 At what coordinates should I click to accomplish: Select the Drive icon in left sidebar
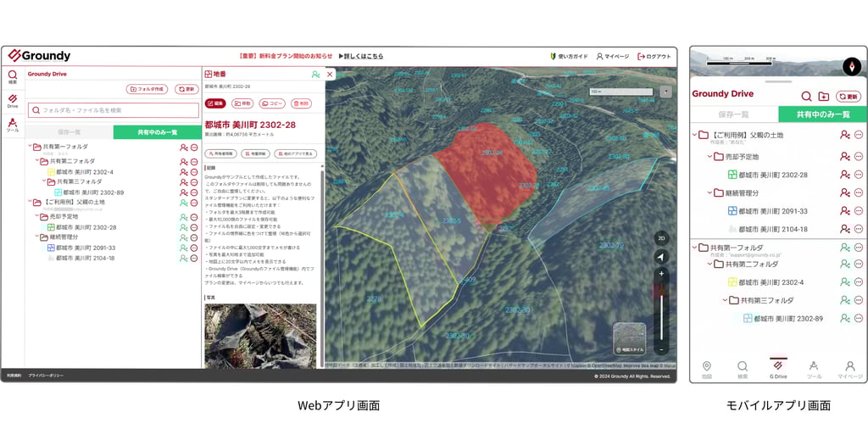pyautogui.click(x=12, y=101)
